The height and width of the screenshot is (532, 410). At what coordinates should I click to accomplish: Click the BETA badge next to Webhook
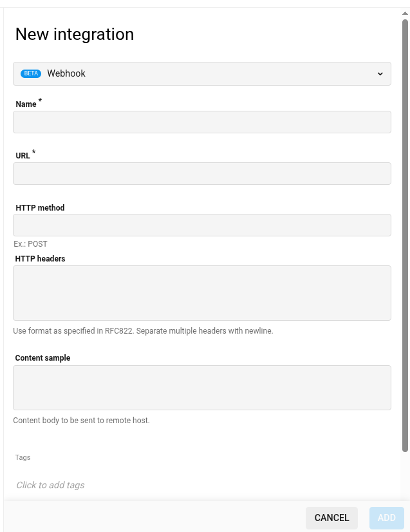click(30, 73)
